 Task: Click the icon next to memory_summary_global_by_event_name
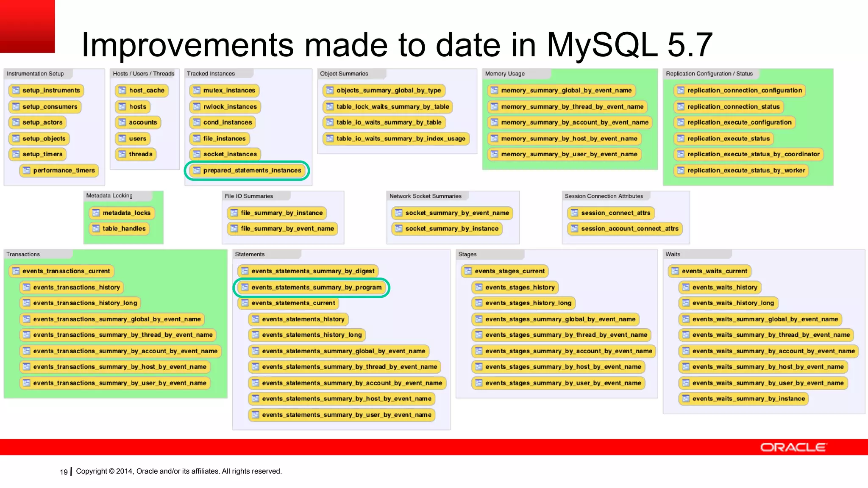pos(495,90)
